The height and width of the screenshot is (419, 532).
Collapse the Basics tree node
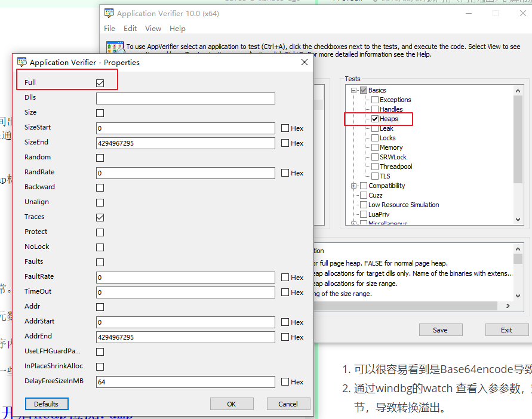click(x=354, y=90)
